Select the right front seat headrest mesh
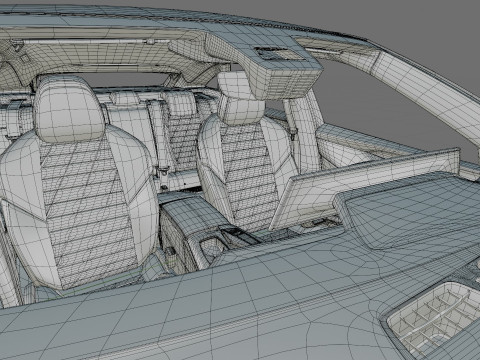 [x=241, y=99]
